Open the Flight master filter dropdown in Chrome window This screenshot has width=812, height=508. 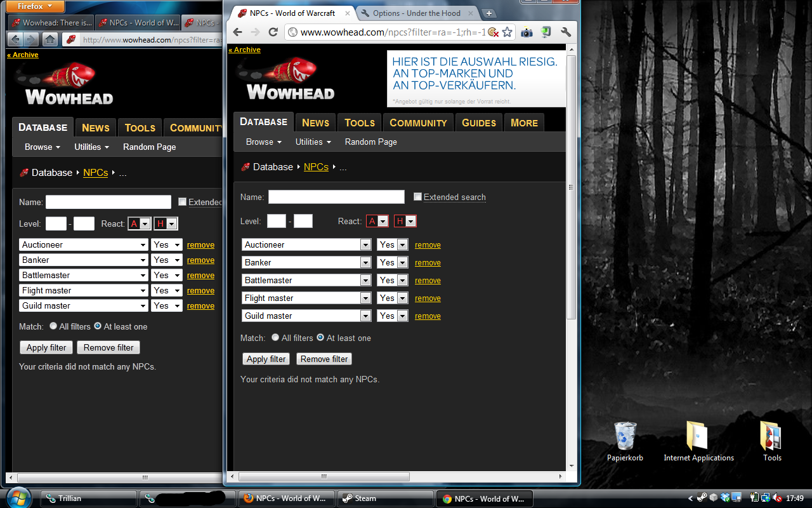pos(306,298)
